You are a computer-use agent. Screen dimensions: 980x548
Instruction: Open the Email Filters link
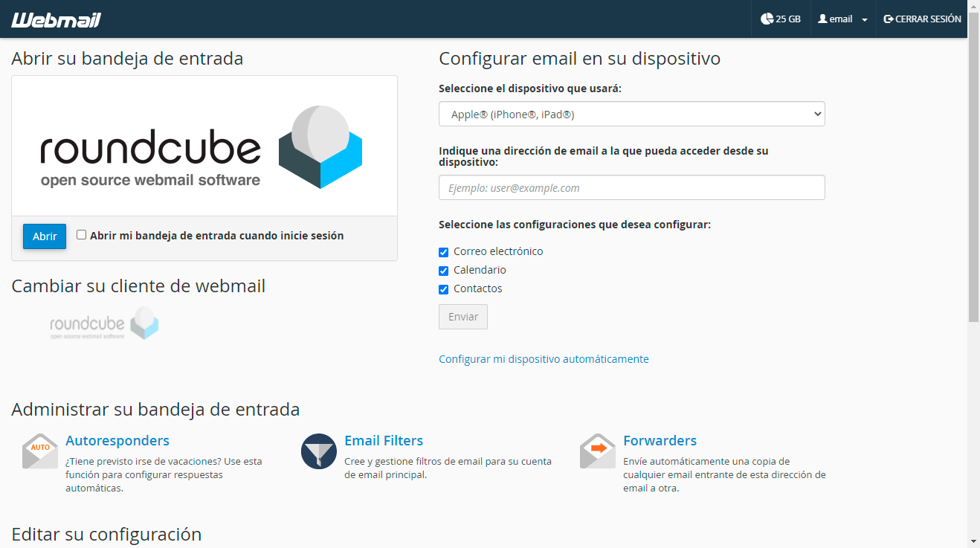(x=384, y=441)
